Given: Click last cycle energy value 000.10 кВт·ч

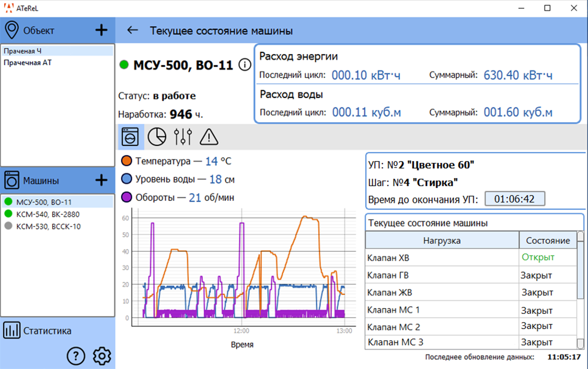Looking at the screenshot, I should coord(366,75).
